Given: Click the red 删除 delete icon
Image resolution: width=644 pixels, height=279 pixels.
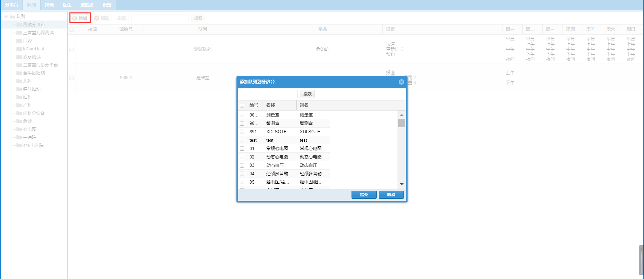Looking at the screenshot, I should (x=97, y=18).
